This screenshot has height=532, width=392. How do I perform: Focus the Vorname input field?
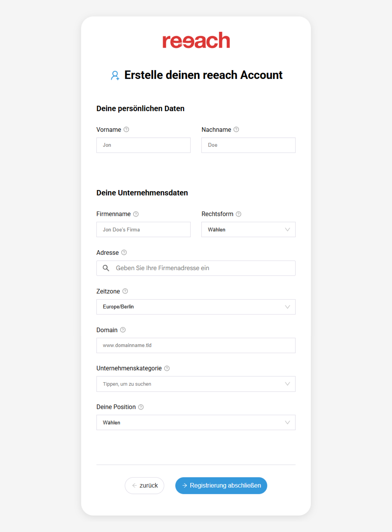[x=143, y=145]
